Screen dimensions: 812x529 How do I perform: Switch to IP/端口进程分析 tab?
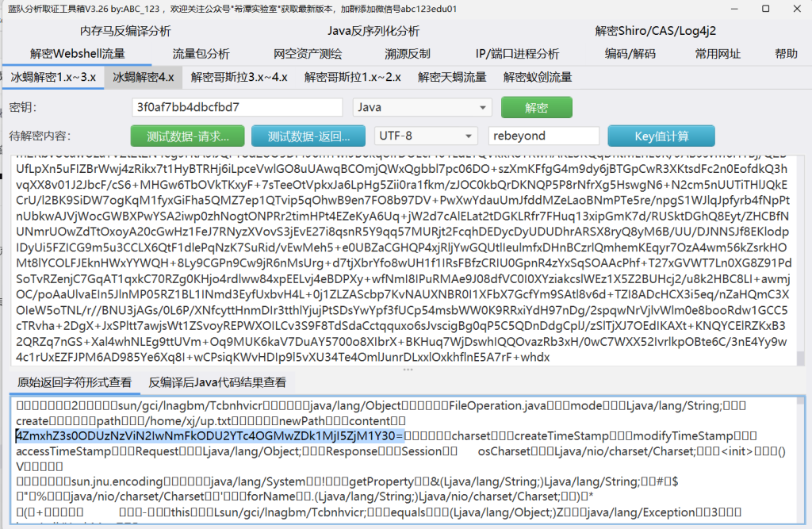517,54
